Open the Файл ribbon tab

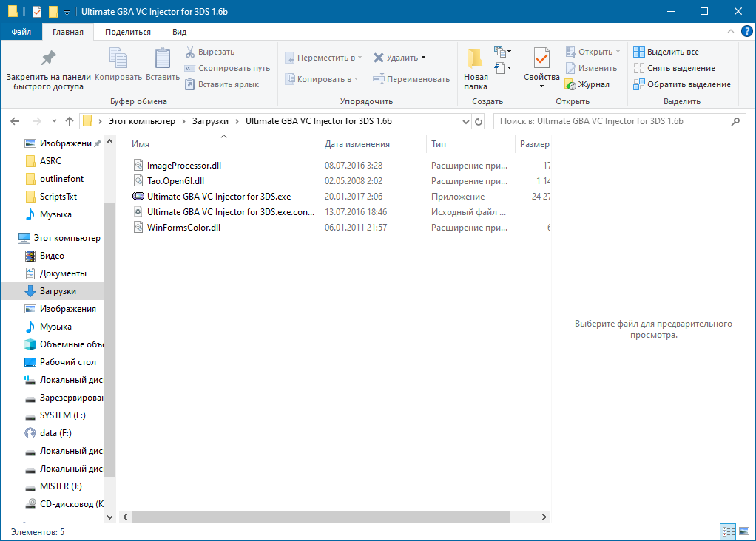[21, 32]
